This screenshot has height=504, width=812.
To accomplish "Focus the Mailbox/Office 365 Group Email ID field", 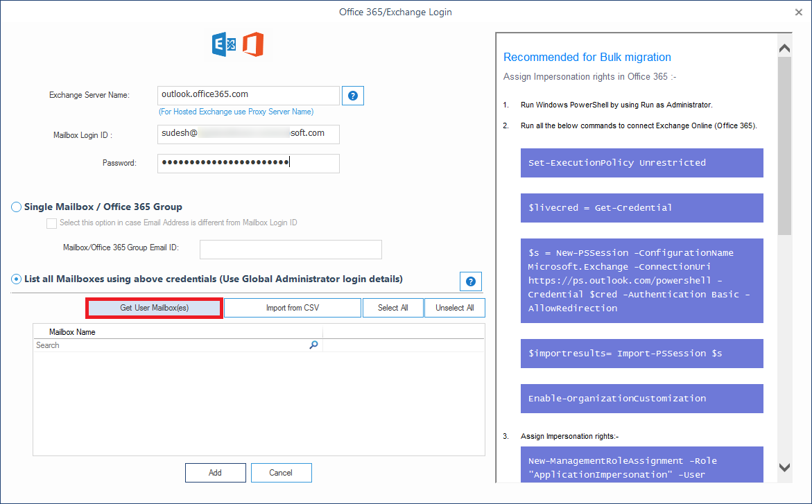I will click(291, 249).
